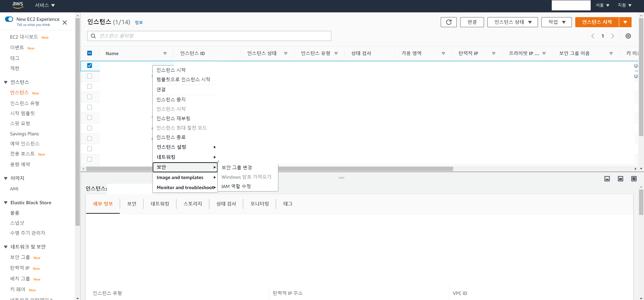Click the 인스턴스 필터링 search field
This screenshot has height=300, width=644.
click(209, 36)
